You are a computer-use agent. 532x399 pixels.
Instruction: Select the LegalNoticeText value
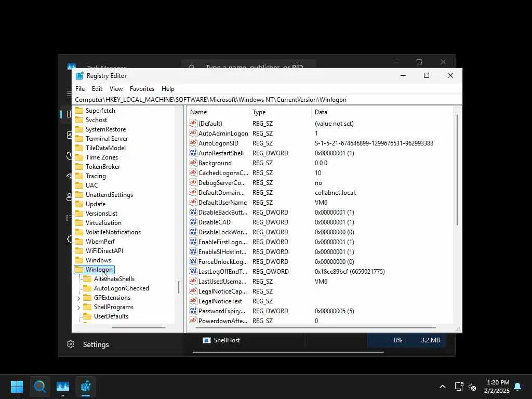220,301
